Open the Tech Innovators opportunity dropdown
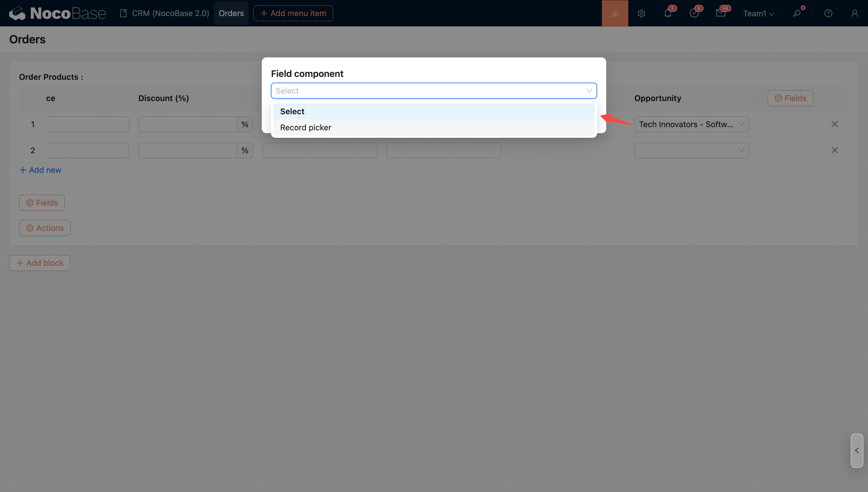Image resolution: width=868 pixels, height=492 pixels. coord(691,124)
